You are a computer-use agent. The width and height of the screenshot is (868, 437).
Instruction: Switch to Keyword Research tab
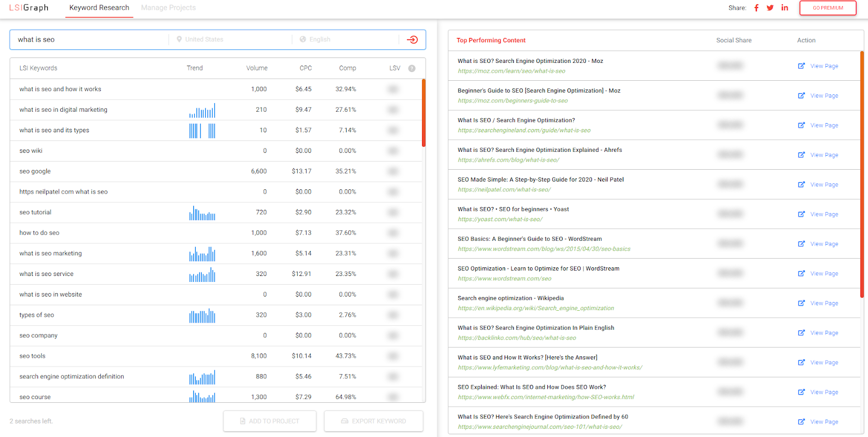click(x=99, y=8)
